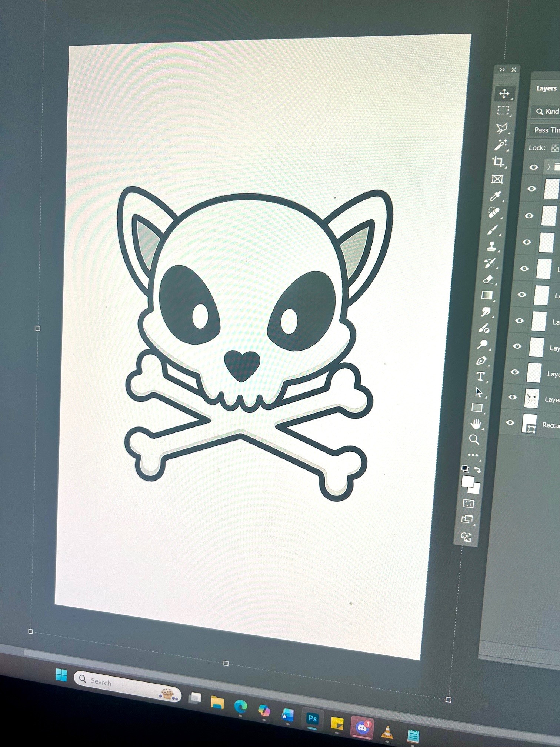This screenshot has width=560, height=747.
Task: Reset default foreground and background colors
Action: (465, 468)
